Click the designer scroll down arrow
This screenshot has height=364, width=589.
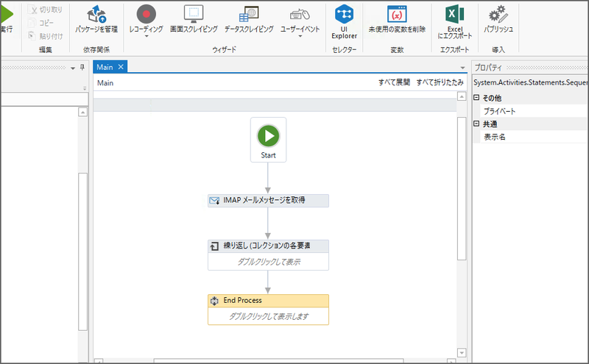pos(462,353)
